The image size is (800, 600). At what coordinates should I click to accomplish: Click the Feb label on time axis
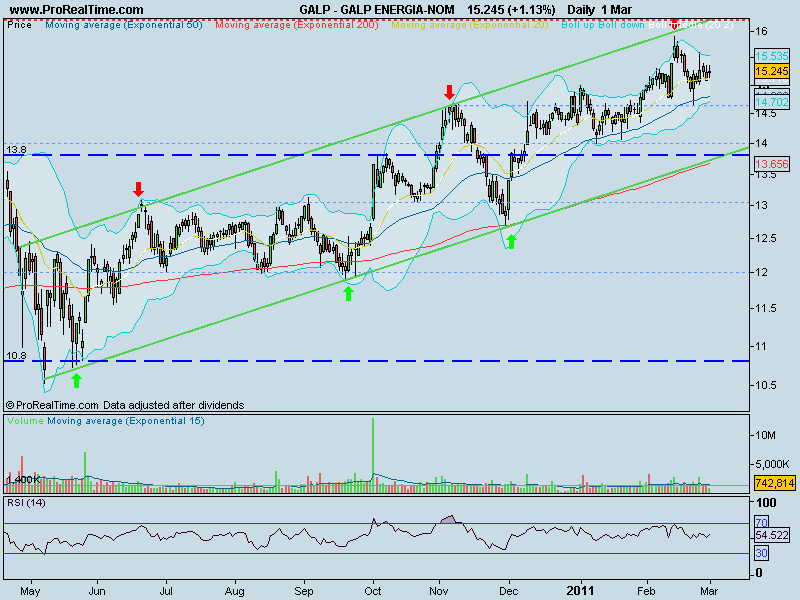tap(646, 591)
